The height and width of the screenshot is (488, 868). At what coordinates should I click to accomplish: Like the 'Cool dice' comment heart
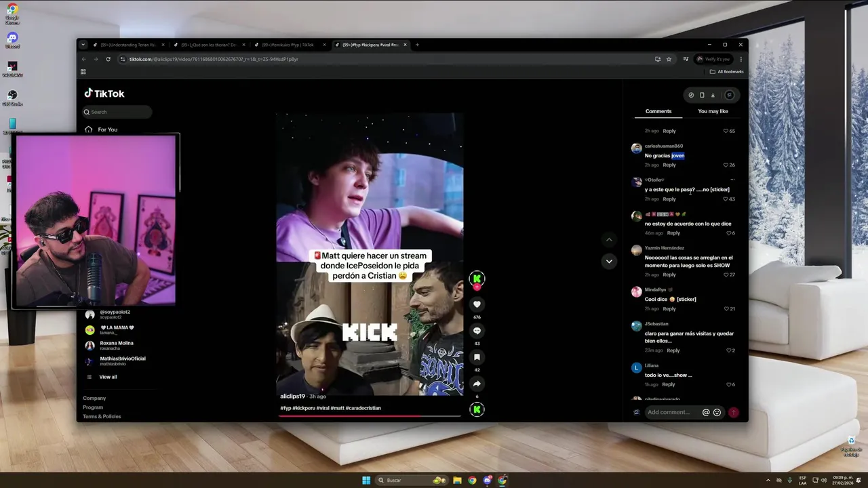click(x=726, y=308)
